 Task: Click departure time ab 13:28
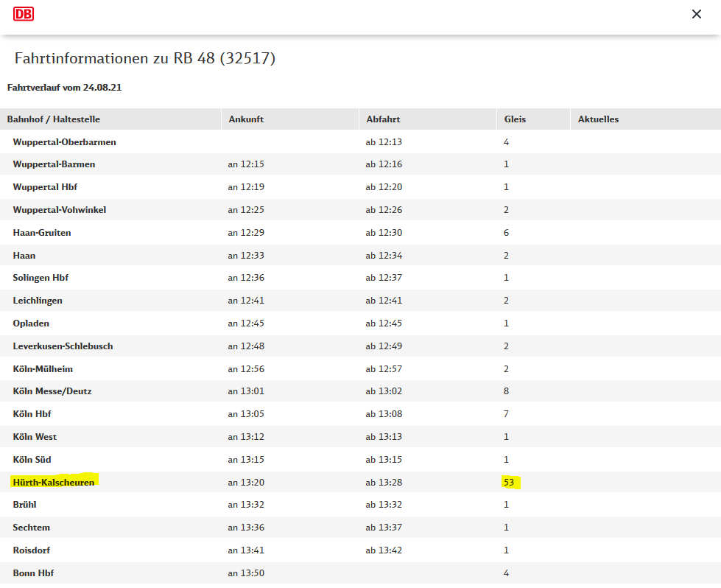(x=384, y=483)
